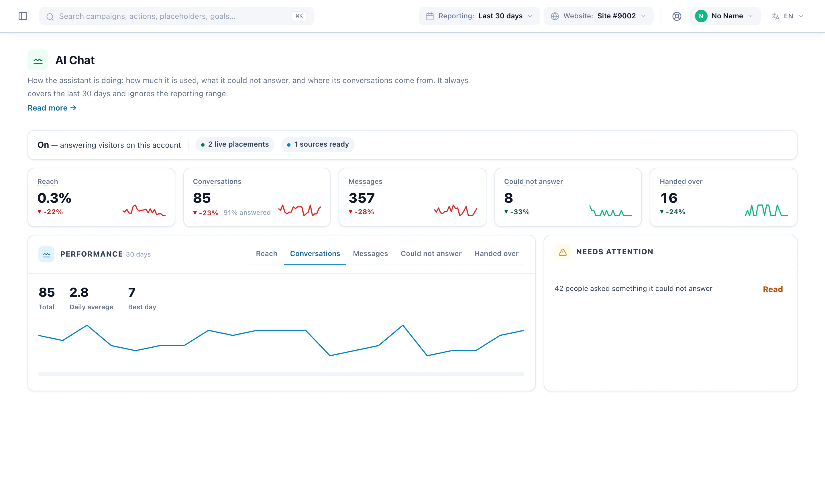
Task: Open the Reporting Last 30 days dropdown
Action: pos(479,16)
